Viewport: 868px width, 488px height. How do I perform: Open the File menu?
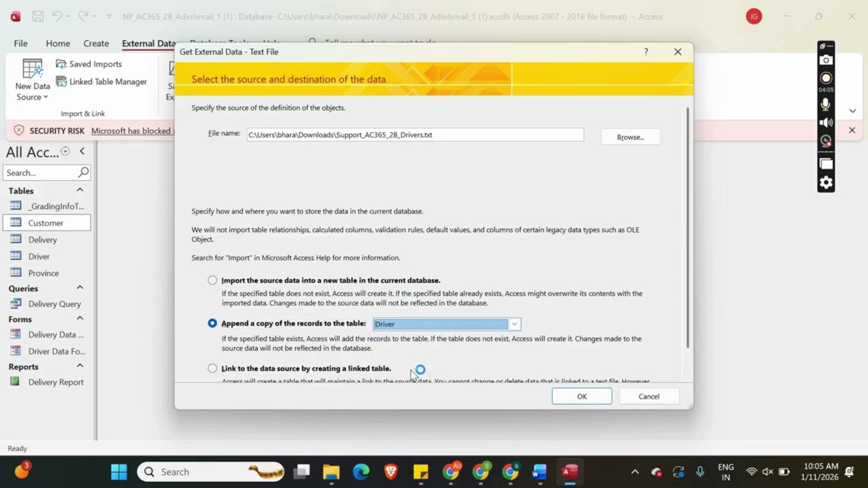pyautogui.click(x=21, y=43)
